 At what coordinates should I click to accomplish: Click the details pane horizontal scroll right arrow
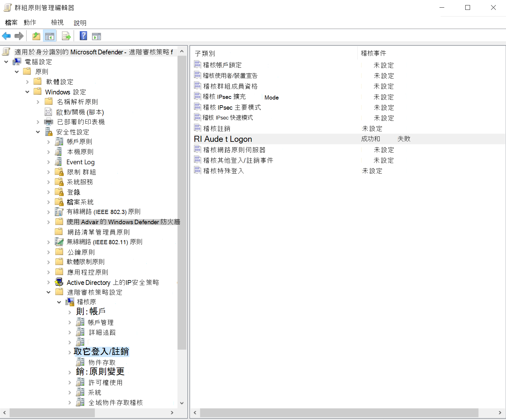pyautogui.click(x=500, y=413)
